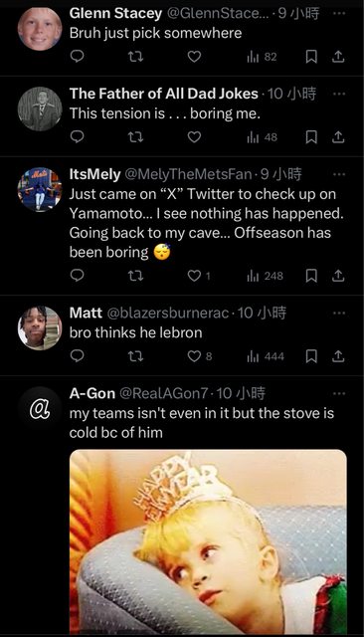Open Matt's profile picture
The height and width of the screenshot is (637, 364).
[40, 328]
